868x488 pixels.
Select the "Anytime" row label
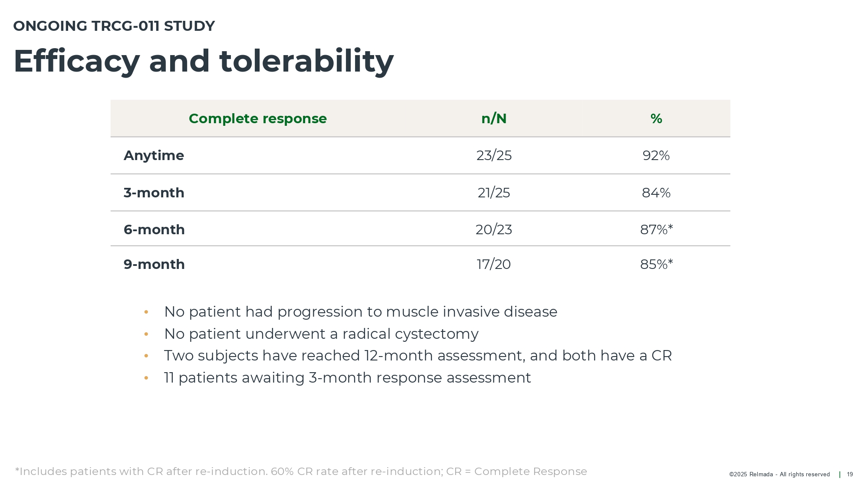click(154, 155)
